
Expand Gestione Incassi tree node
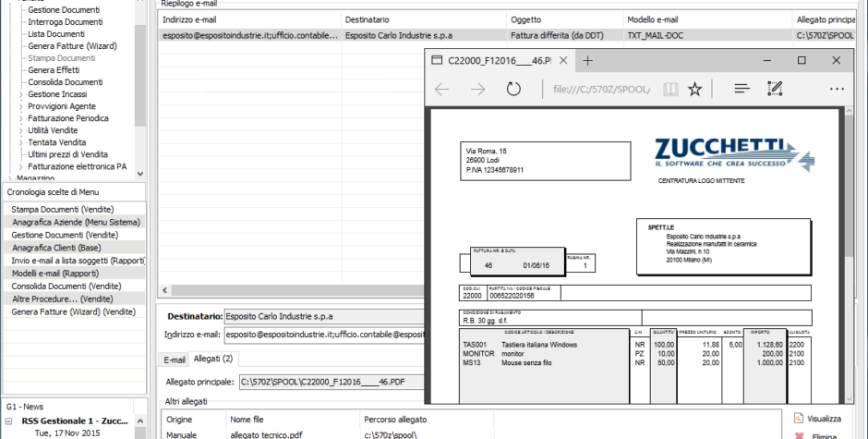click(x=21, y=95)
